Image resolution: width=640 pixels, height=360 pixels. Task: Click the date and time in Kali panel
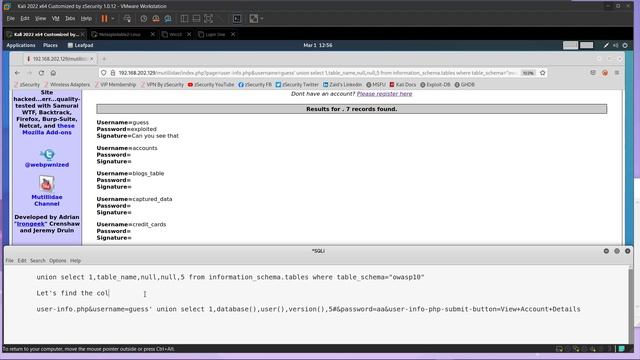(318, 45)
